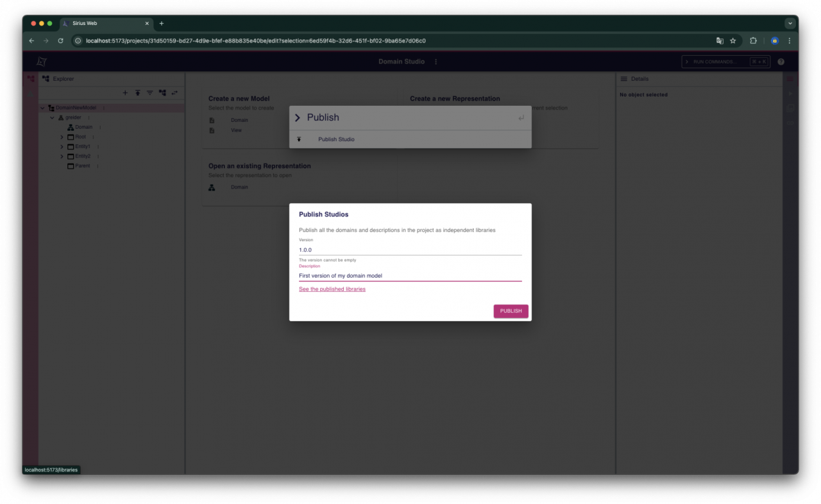Open the help question mark icon
This screenshot has height=504, width=821.
(x=781, y=62)
